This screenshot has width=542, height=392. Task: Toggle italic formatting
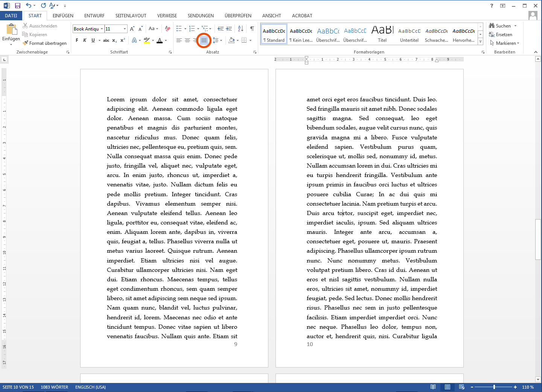85,40
